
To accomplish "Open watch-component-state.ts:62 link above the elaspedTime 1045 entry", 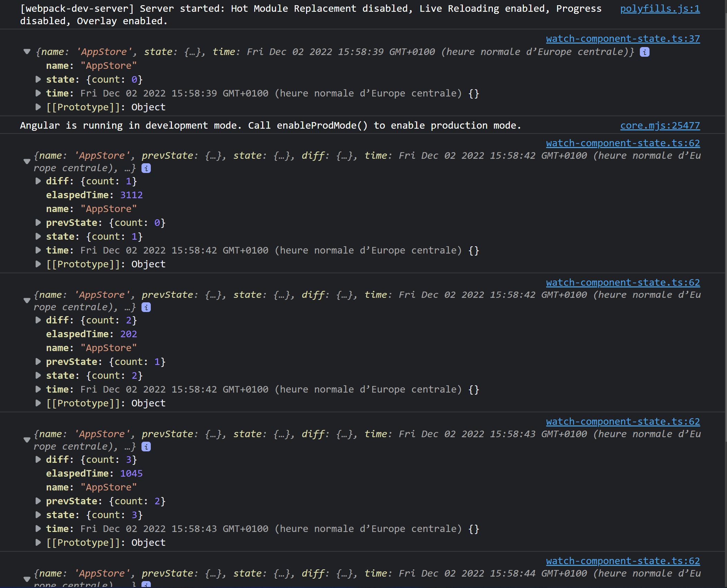I will (x=623, y=422).
